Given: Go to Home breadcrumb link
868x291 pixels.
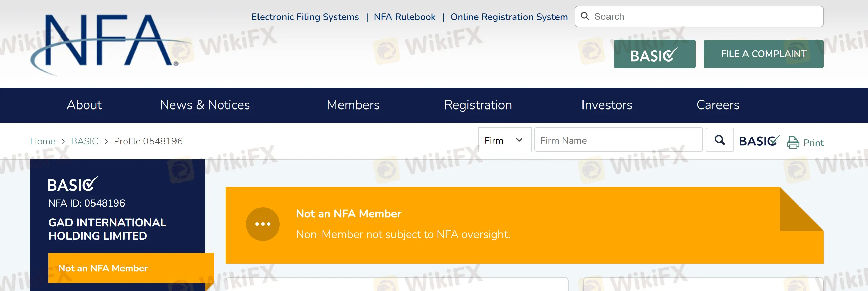Looking at the screenshot, I should coord(43,141).
